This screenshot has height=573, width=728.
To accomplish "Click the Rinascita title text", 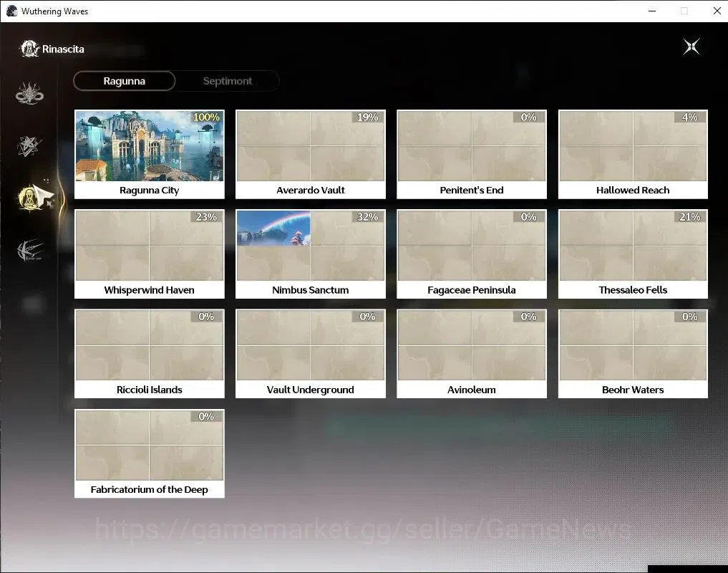I will pyautogui.click(x=63, y=49).
